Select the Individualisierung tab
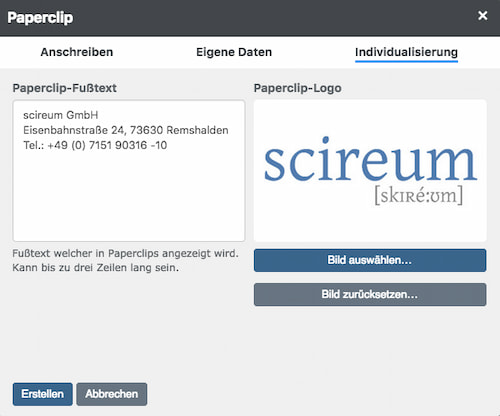This screenshot has height=416, width=500. [x=406, y=52]
